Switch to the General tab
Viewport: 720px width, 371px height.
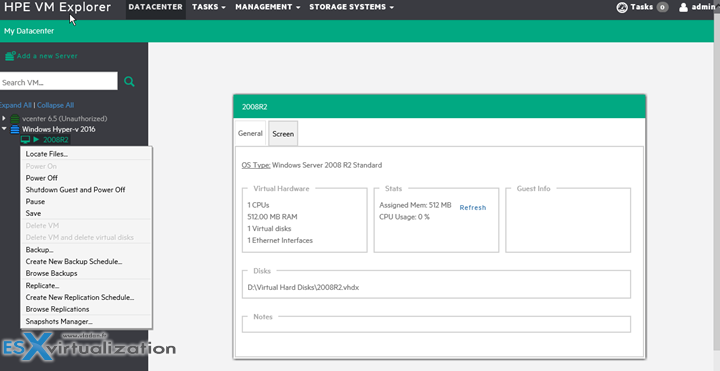250,134
